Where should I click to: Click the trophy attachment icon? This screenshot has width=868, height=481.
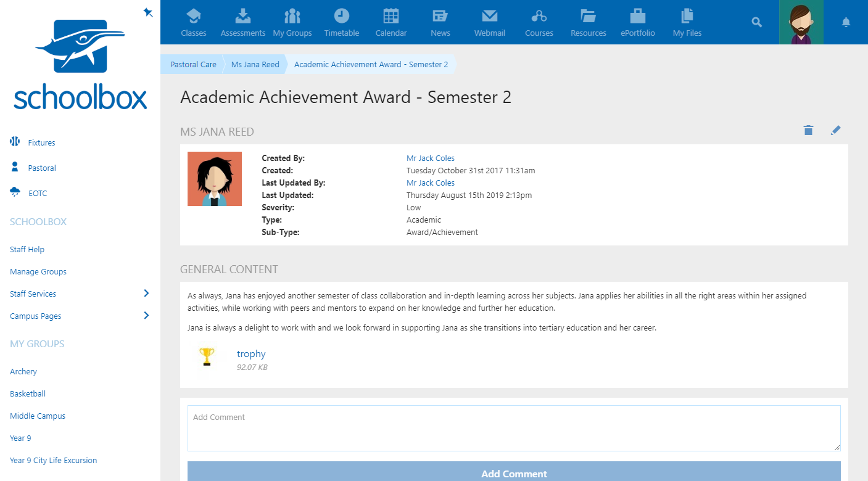tap(207, 358)
